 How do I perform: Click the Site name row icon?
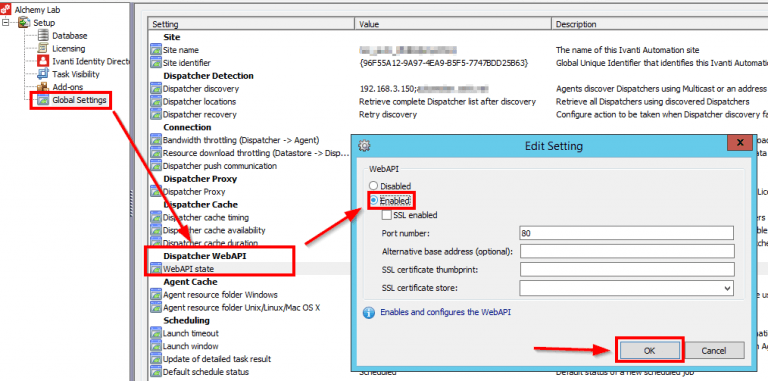pos(156,50)
